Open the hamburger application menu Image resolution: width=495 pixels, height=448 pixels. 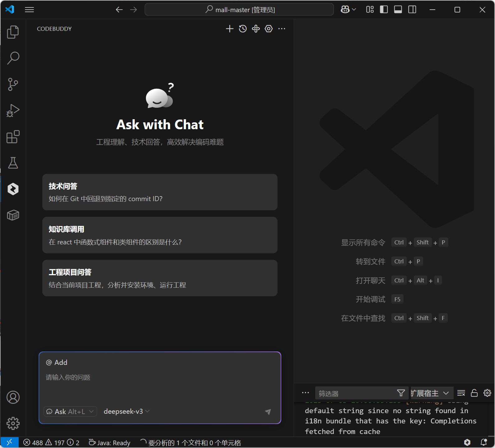[x=29, y=10]
